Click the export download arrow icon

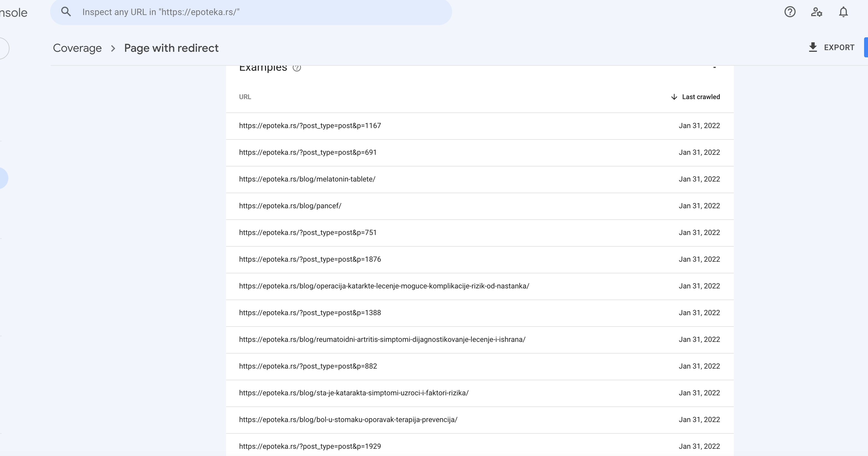pos(813,47)
